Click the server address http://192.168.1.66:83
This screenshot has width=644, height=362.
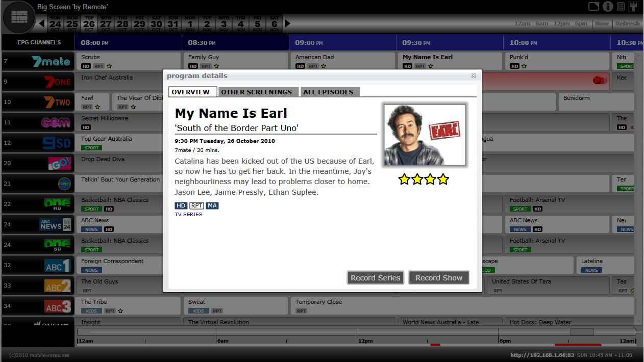(x=542, y=355)
